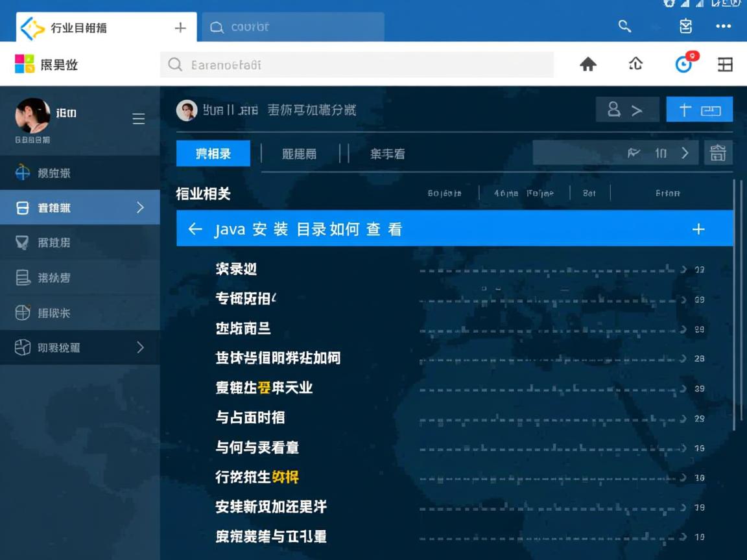Image resolution: width=747 pixels, height=560 pixels.
Task: Click the back arrow on the Java search bar
Action: (195, 229)
